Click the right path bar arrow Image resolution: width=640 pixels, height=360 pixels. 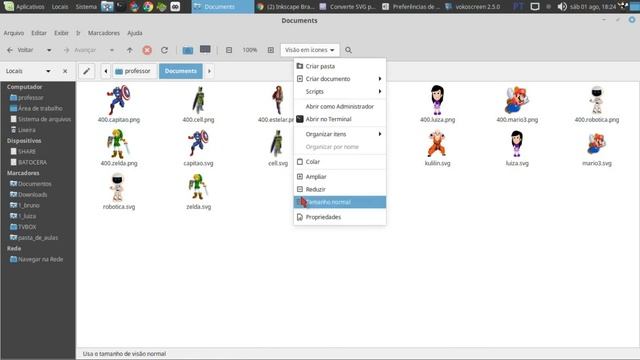pos(209,71)
